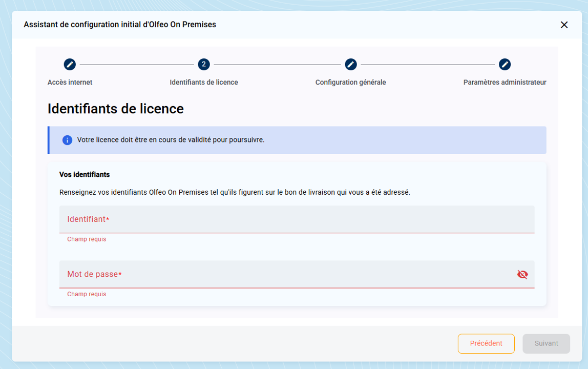Click the Paramètres administrateur pencil icon
This screenshot has width=588, height=369.
505,65
